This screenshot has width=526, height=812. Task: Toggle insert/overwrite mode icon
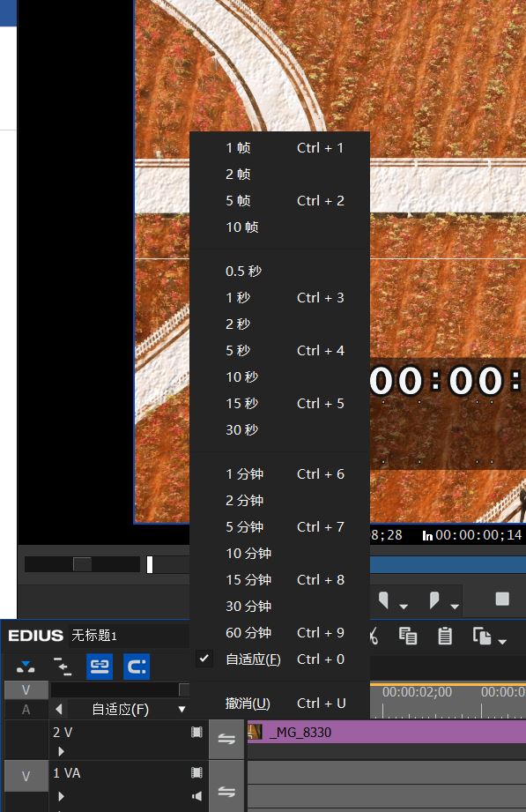26,667
